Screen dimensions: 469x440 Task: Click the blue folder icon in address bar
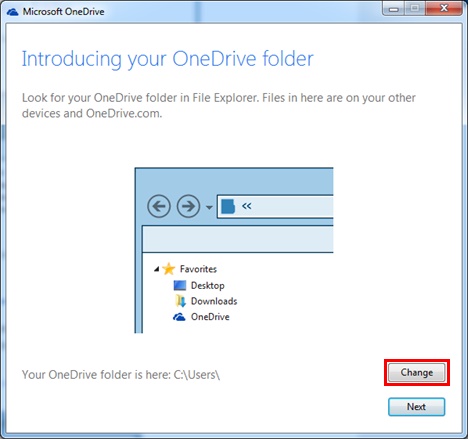pyautogui.click(x=228, y=206)
